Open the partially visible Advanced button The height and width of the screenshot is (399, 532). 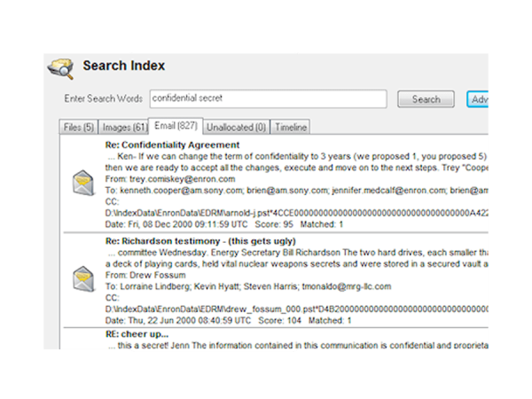coord(478,99)
